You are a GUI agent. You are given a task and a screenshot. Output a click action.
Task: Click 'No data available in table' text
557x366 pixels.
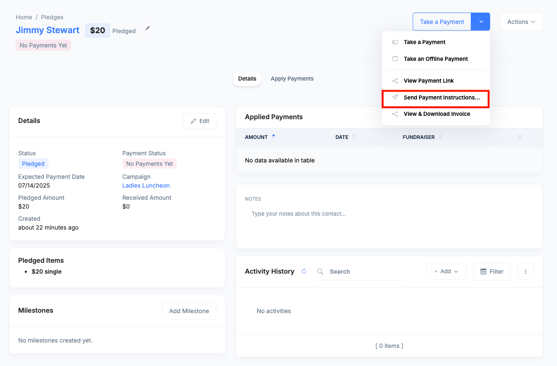click(280, 160)
